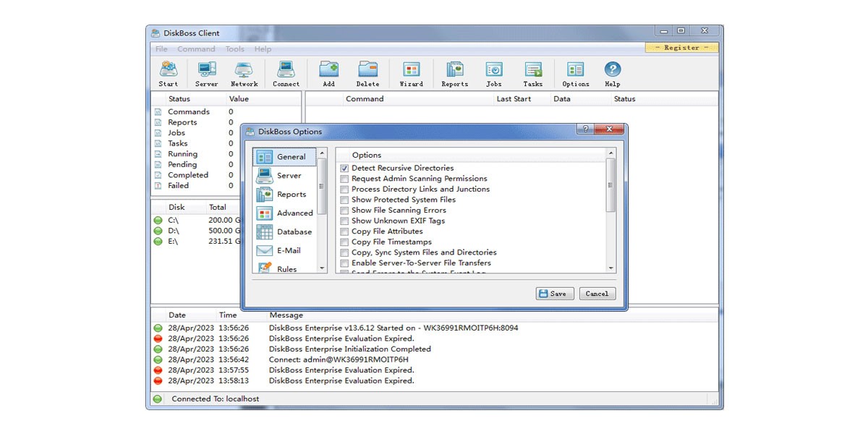Launch the Wizard toolbar icon
The width and height of the screenshot is (868, 434).
(412, 74)
